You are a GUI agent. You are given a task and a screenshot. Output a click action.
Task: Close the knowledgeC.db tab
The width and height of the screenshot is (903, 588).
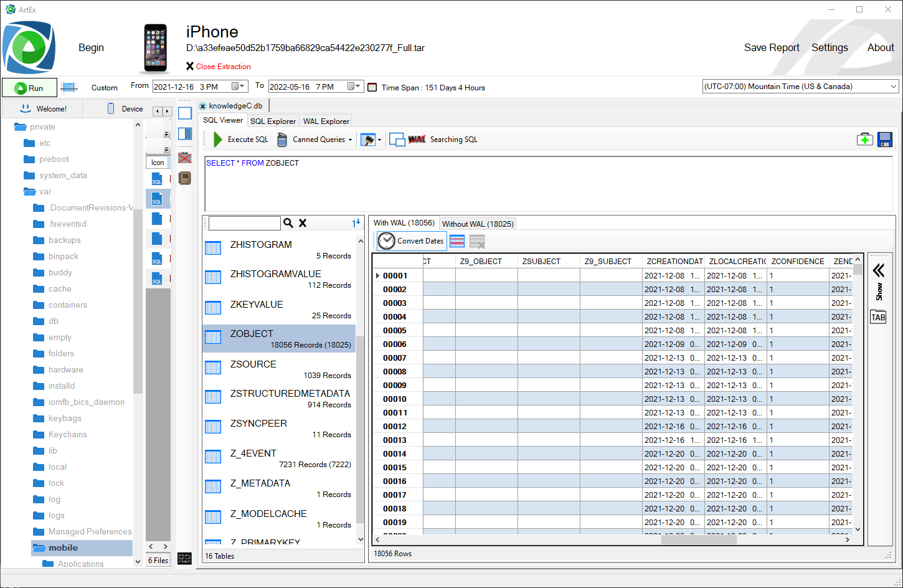click(x=203, y=106)
